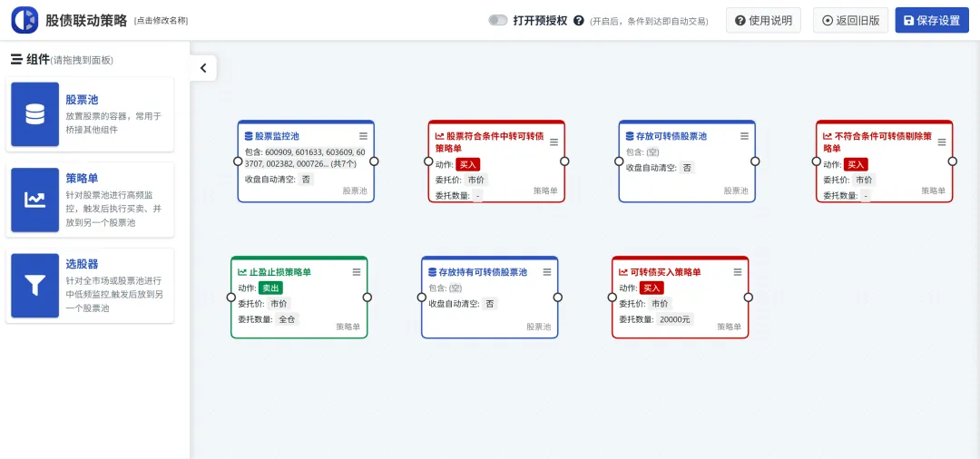Screen dimensions: 980x459
Task: Open the menu on 存放可转债股票池 node
Action: (744, 136)
